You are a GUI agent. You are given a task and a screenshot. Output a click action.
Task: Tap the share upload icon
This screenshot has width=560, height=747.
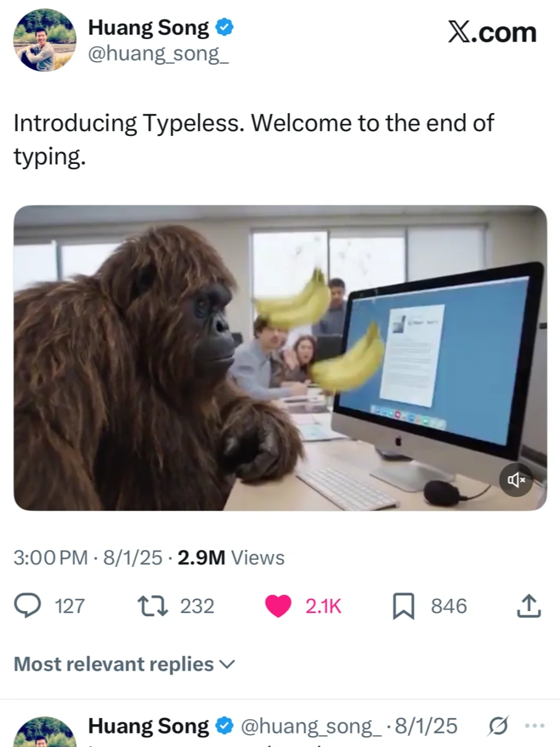coord(529,605)
